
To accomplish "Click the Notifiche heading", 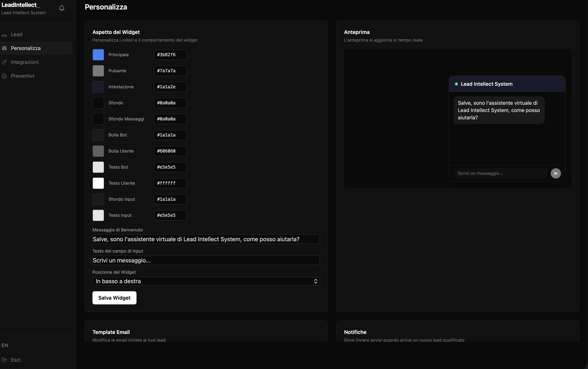I will click(x=355, y=332).
